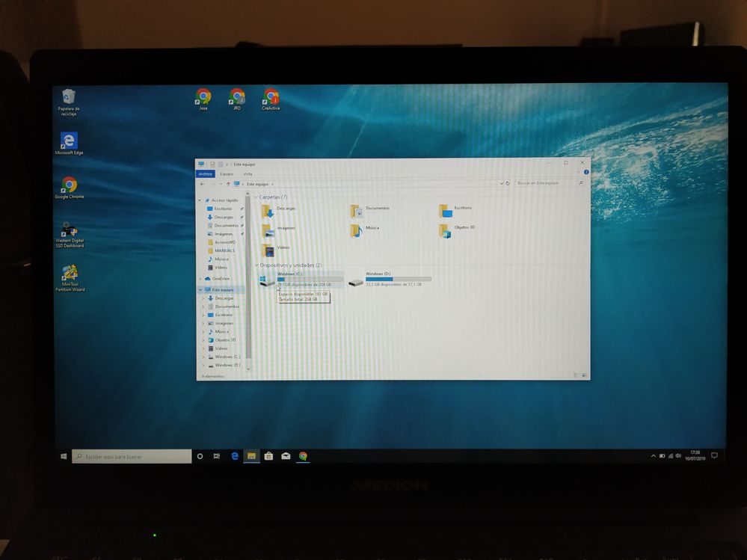Click the back navigation arrow
747x560 pixels.
coord(203,183)
